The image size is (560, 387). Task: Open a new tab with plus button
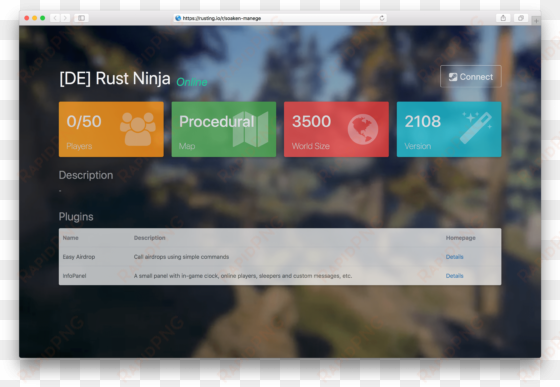(536, 21)
